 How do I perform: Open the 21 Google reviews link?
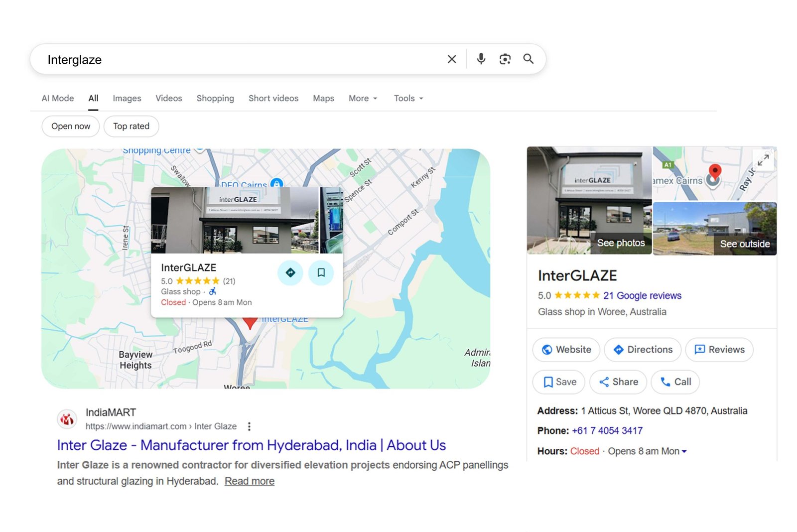(x=643, y=295)
